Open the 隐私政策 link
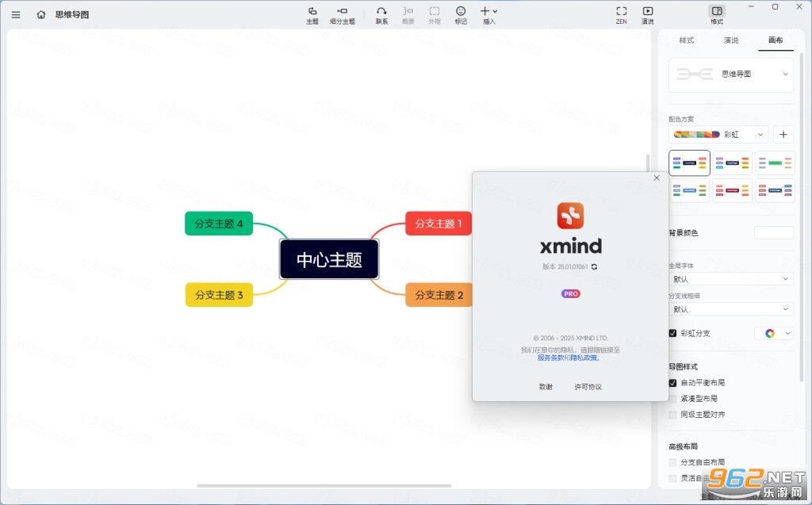 point(584,358)
